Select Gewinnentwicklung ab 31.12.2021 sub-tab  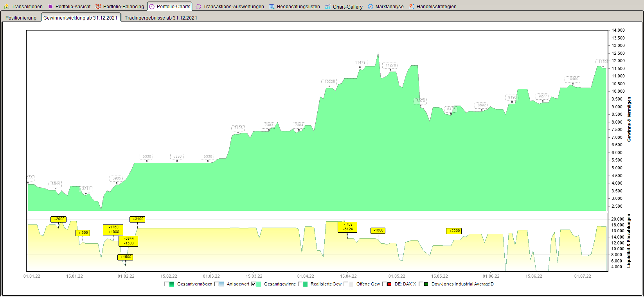point(81,18)
